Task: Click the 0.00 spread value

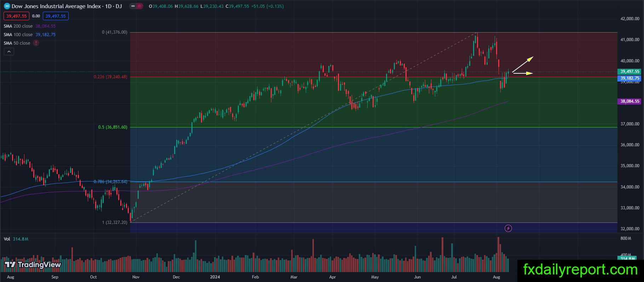Action: click(36, 16)
